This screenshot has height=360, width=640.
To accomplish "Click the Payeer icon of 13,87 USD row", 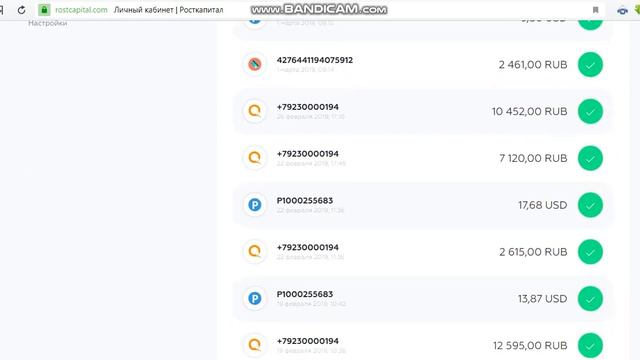I will coord(255,298).
